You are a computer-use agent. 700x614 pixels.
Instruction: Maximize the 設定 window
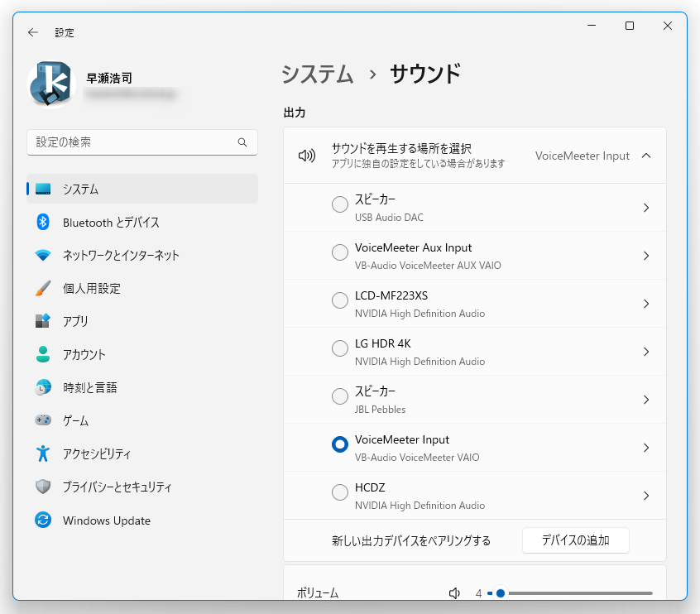pyautogui.click(x=630, y=26)
